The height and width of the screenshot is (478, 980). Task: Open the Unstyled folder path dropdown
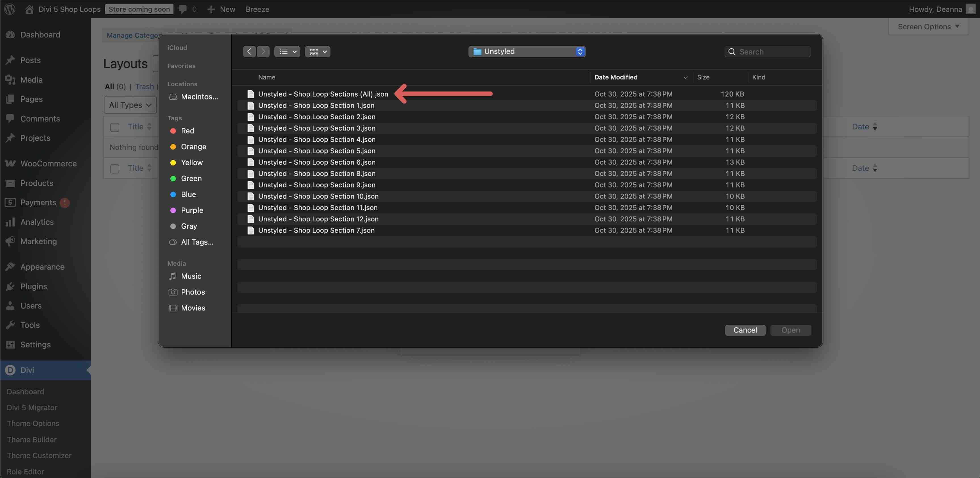pyautogui.click(x=527, y=51)
